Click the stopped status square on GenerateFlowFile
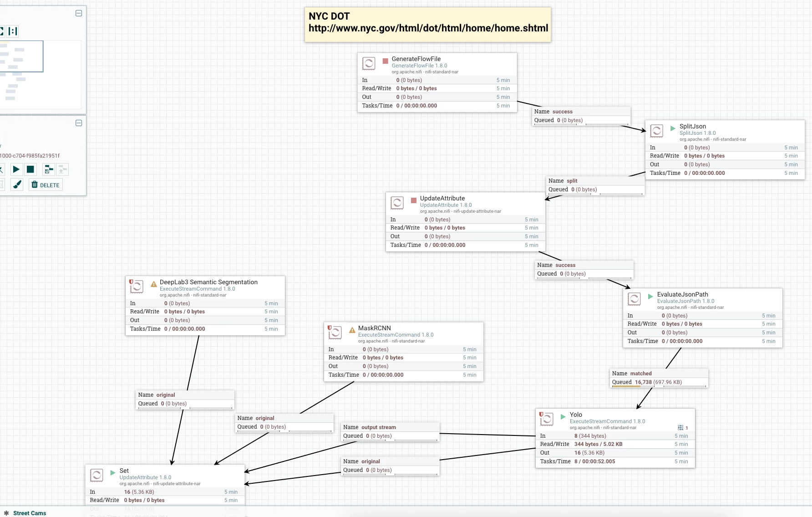812x517 pixels. coord(386,61)
